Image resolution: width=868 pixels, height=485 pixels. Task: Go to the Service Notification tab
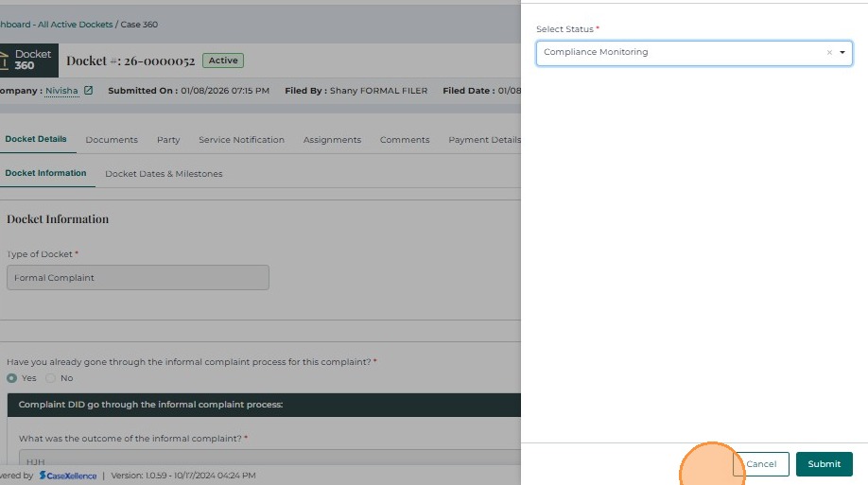[x=241, y=140]
